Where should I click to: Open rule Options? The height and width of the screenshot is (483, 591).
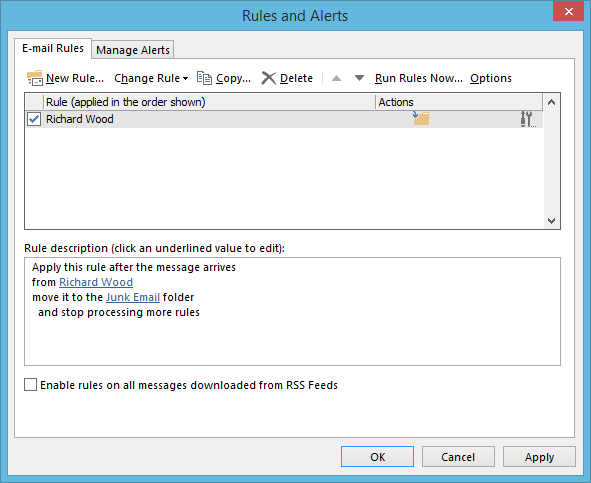click(x=491, y=78)
